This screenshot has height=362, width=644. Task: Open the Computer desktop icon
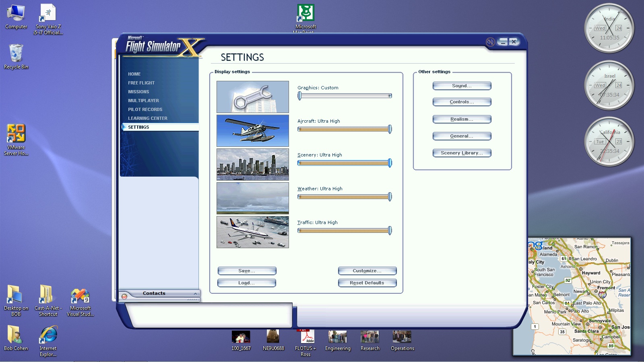coord(16,17)
